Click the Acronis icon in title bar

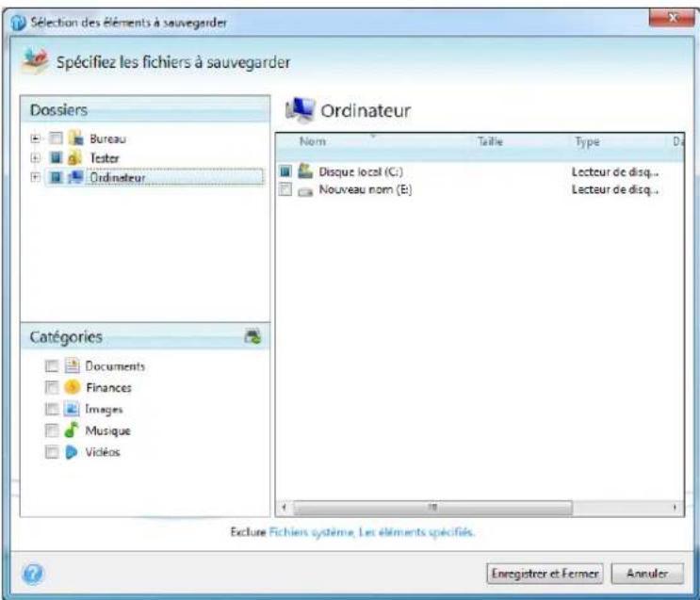pyautogui.click(x=18, y=23)
